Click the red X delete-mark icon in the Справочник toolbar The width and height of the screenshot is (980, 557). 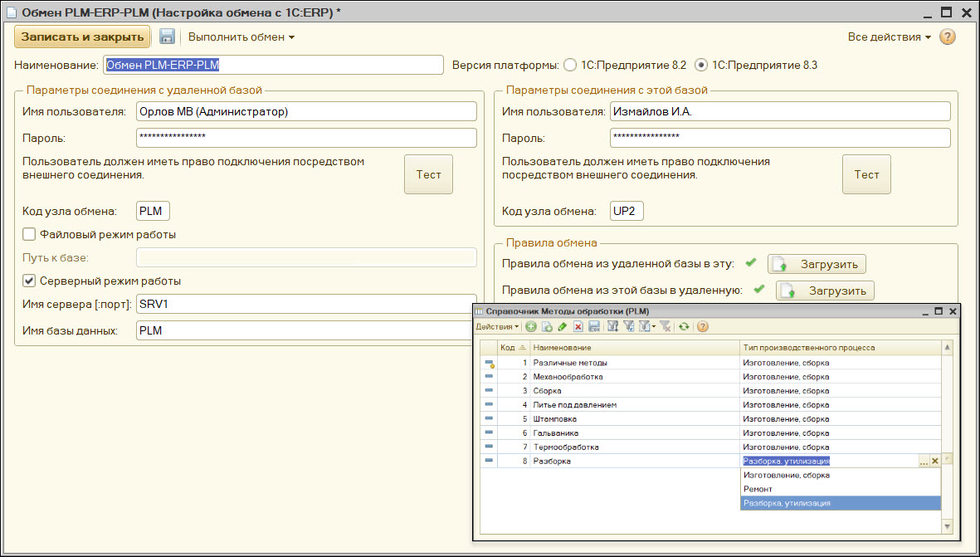click(x=578, y=327)
